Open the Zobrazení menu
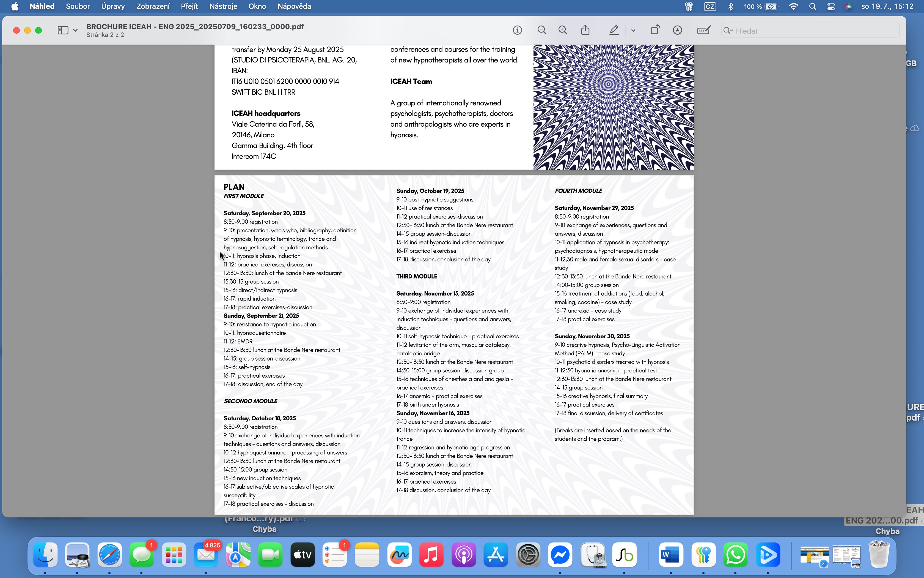 pyautogui.click(x=153, y=7)
